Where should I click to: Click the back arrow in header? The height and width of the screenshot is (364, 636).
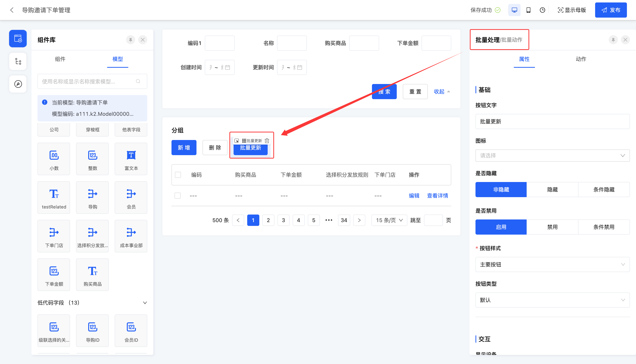point(12,10)
